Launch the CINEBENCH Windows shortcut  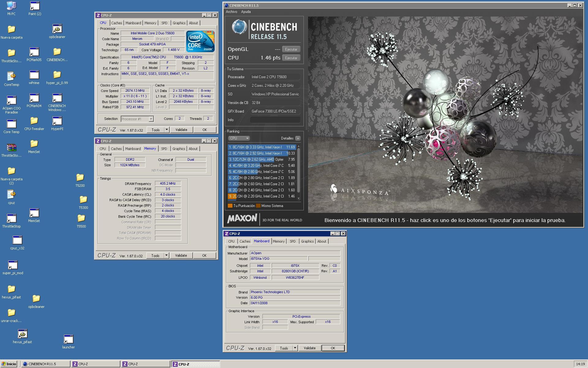click(x=57, y=102)
